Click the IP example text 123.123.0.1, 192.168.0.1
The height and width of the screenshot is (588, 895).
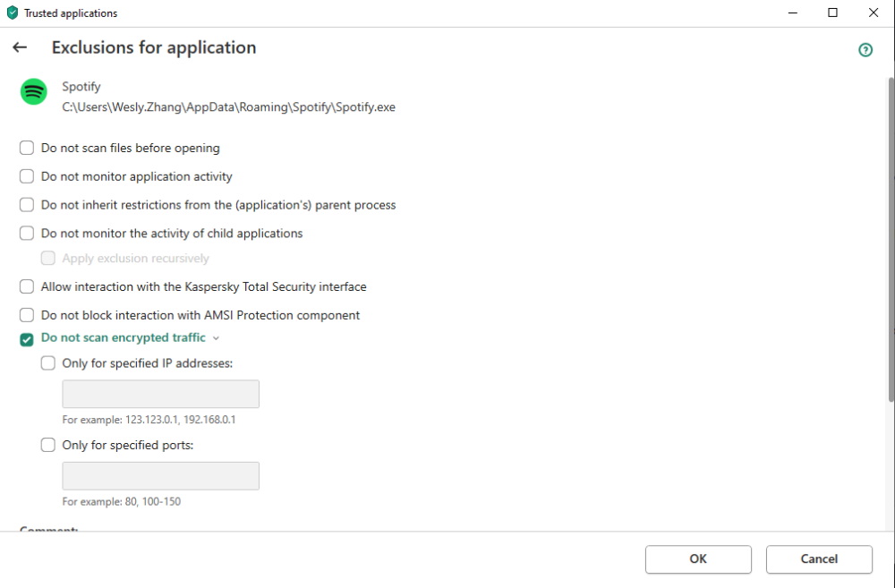pos(181,420)
